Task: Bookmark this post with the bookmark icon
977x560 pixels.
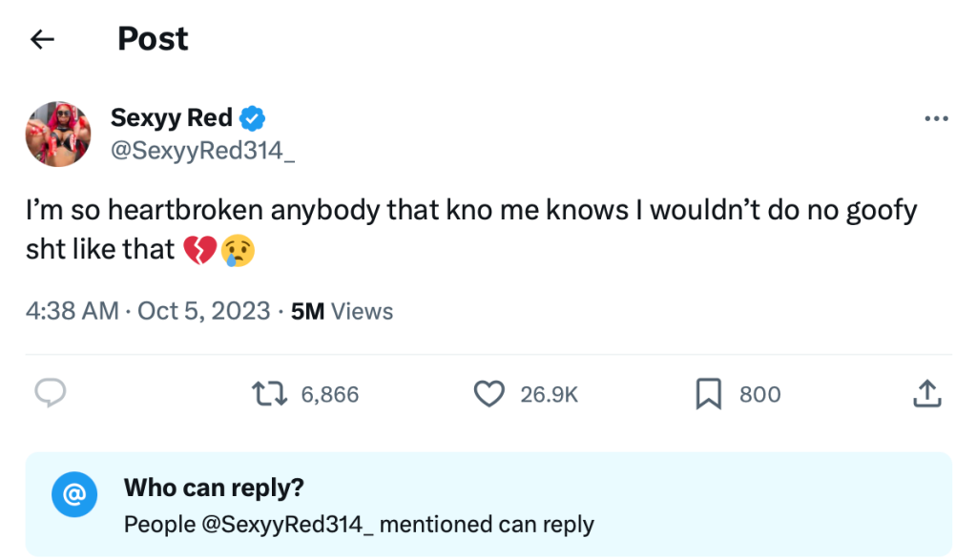Action: pyautogui.click(x=709, y=394)
